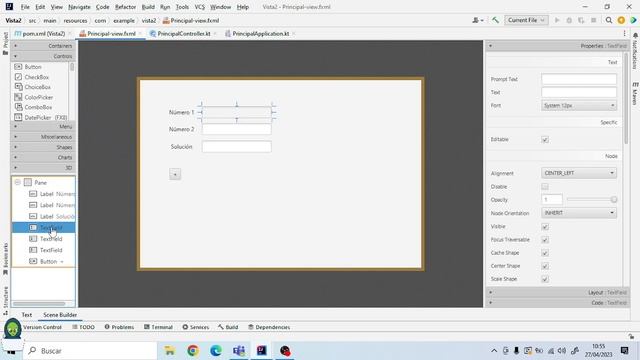640x360 pixels.
Task: Toggle the Disable checkbox
Action: click(x=545, y=187)
